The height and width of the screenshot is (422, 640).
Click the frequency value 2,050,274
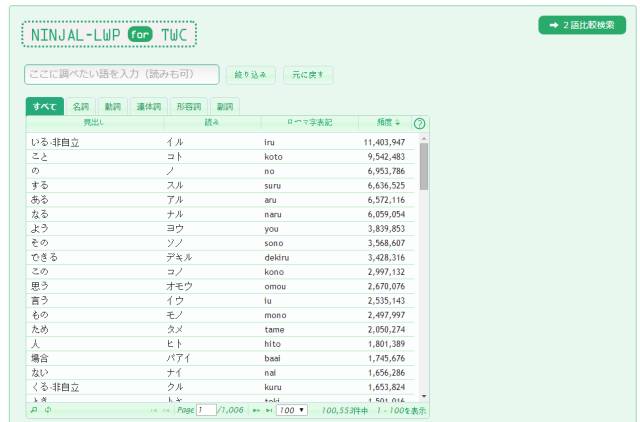[x=386, y=329]
